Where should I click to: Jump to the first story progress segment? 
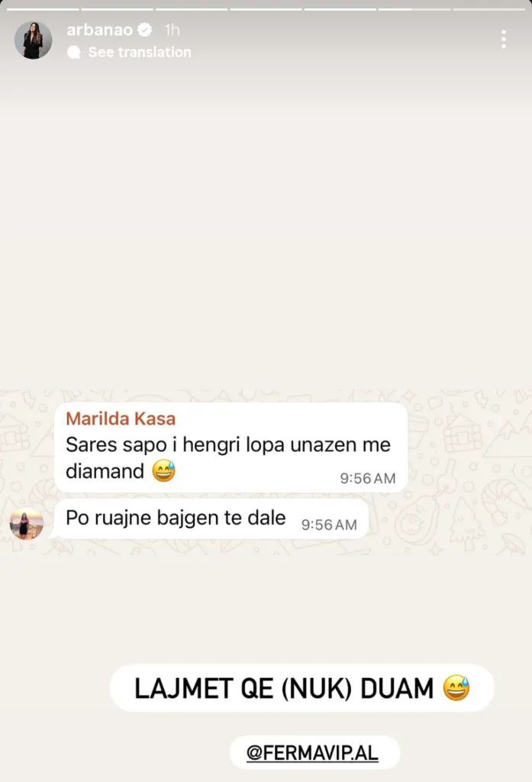tap(43, 9)
